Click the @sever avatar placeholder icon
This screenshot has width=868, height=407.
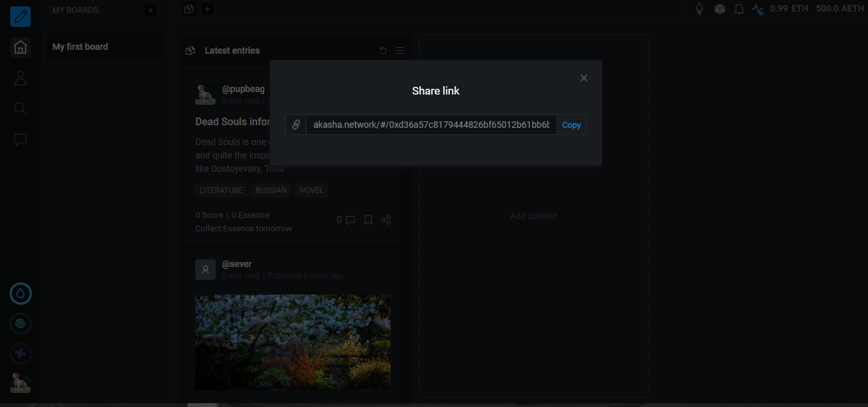pyautogui.click(x=206, y=270)
